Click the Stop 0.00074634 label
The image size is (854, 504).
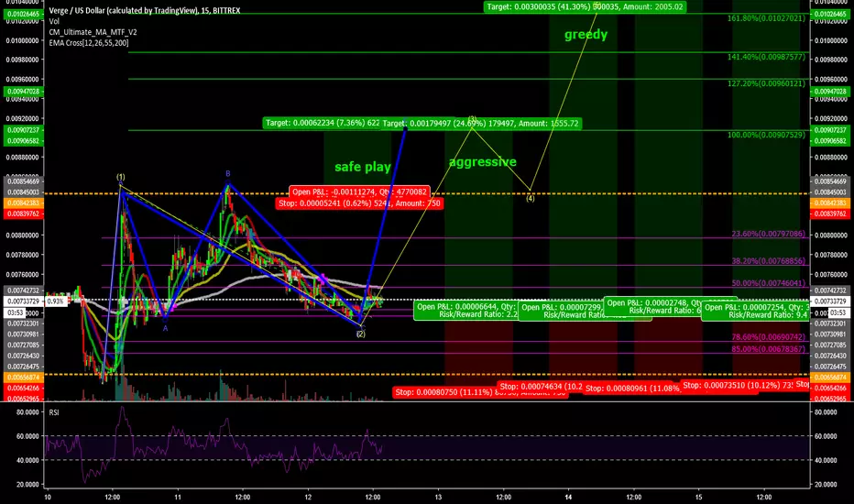[541, 387]
